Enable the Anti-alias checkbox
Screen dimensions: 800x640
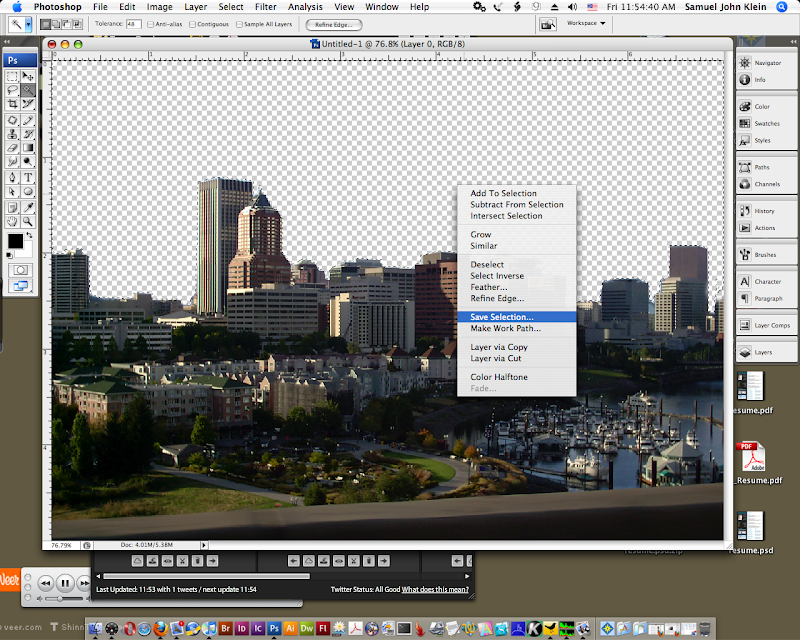point(151,24)
